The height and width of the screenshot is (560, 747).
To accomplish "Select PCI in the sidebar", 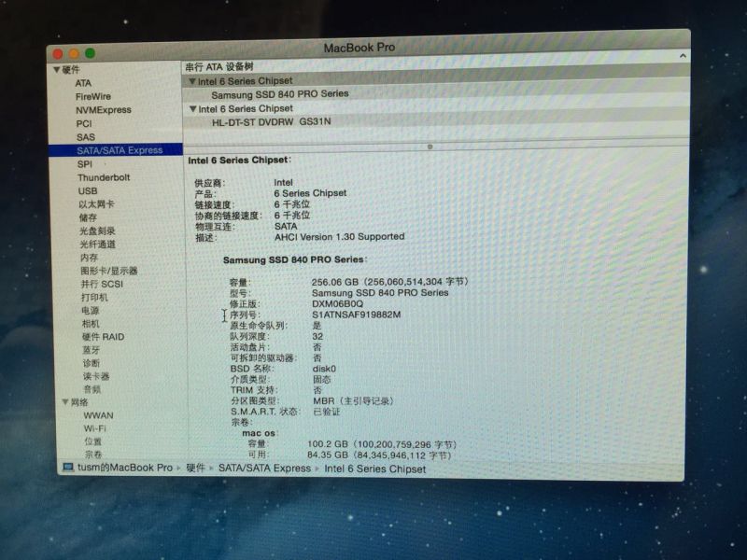I will click(x=84, y=124).
